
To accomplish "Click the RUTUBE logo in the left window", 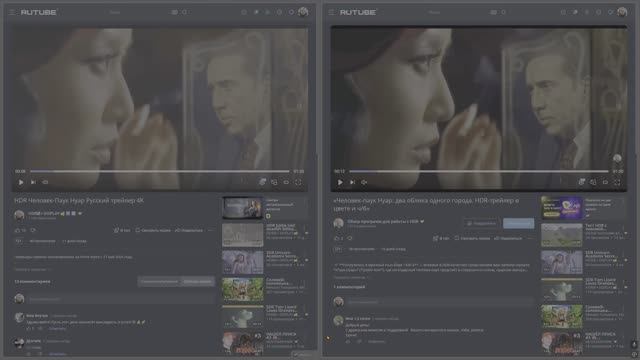I will pos(39,12).
